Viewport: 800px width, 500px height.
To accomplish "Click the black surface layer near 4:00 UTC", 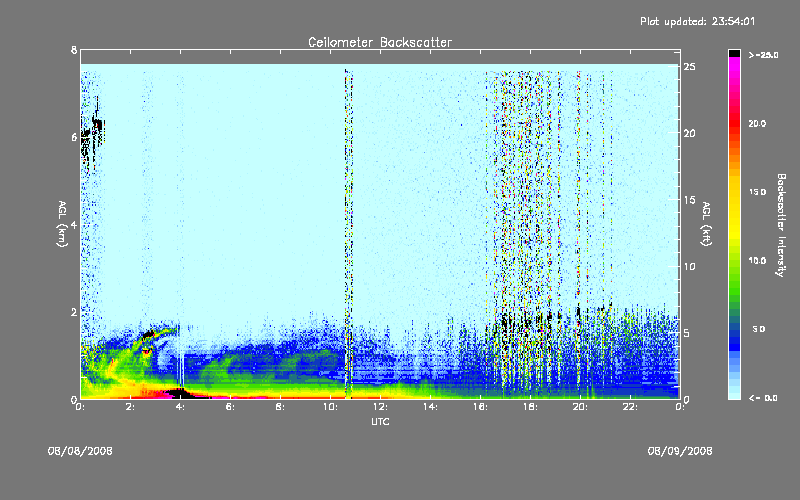I will 180,393.
